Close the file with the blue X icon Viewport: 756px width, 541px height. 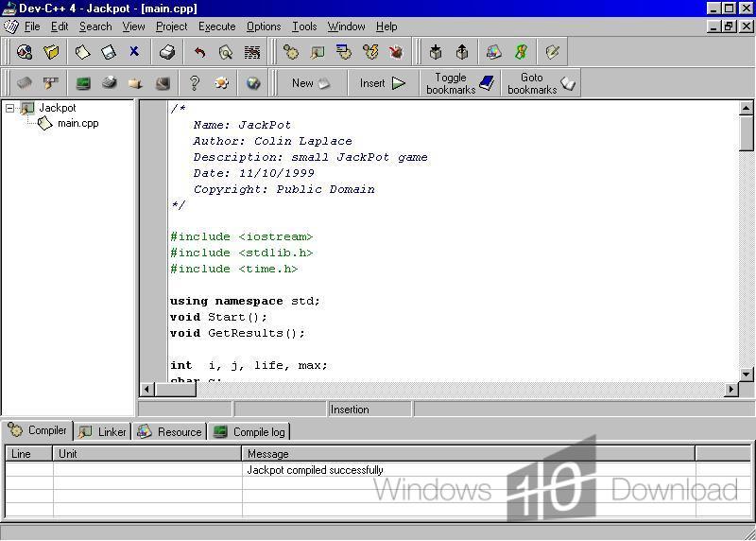click(x=134, y=51)
